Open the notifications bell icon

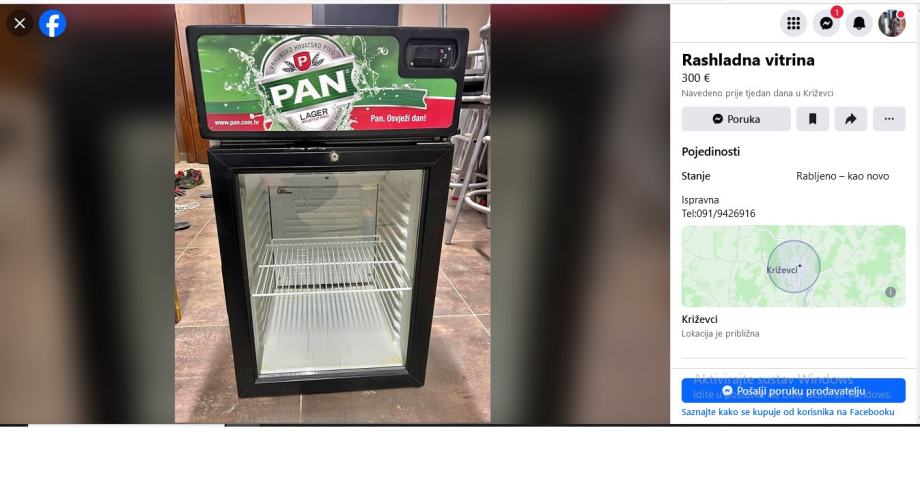pyautogui.click(x=859, y=23)
